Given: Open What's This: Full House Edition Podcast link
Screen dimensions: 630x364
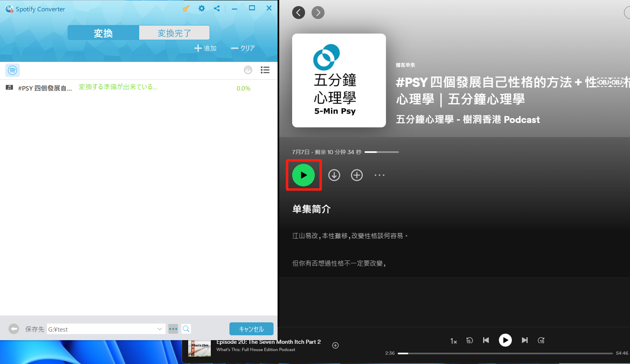Looking at the screenshot, I should (x=256, y=349).
